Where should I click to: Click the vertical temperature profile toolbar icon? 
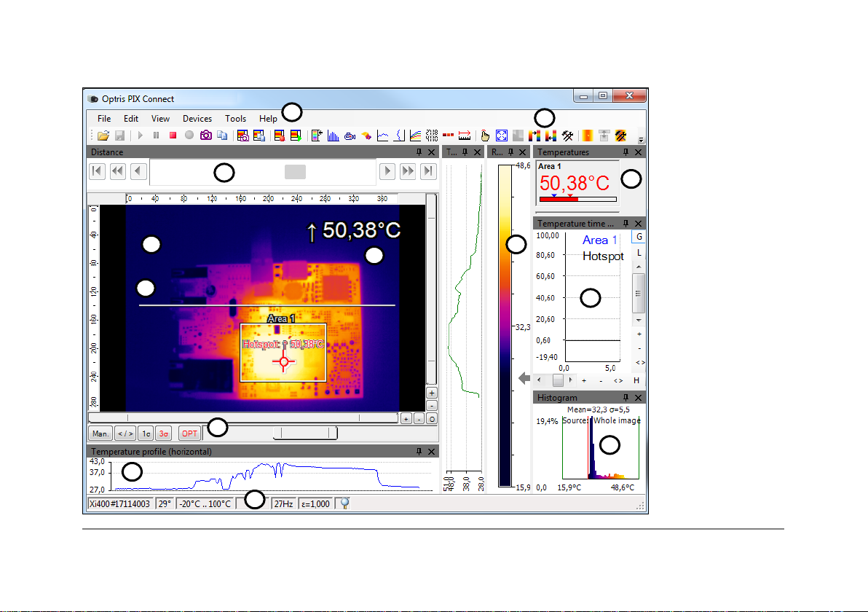click(x=399, y=136)
